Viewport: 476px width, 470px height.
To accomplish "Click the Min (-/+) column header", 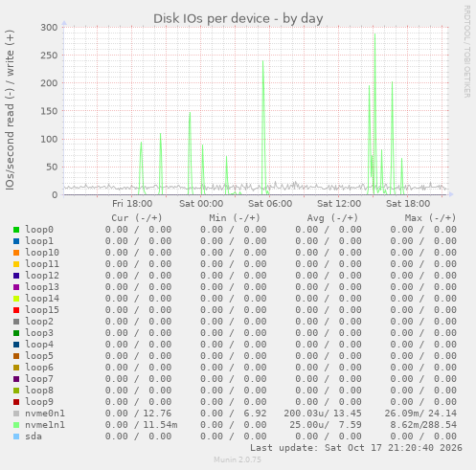I will tap(235, 218).
